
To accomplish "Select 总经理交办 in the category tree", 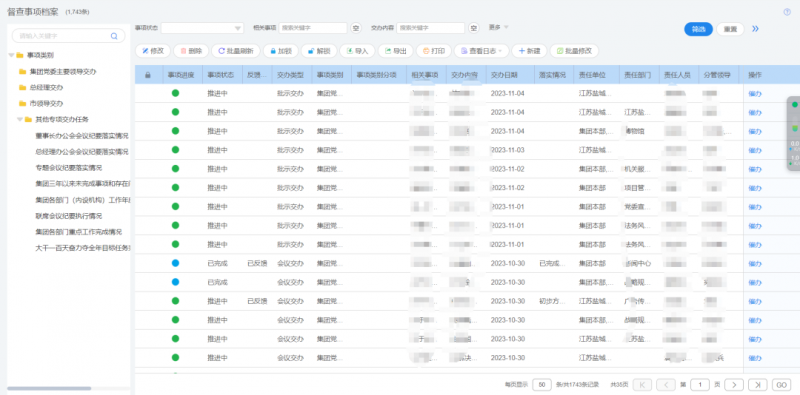I will tap(46, 88).
